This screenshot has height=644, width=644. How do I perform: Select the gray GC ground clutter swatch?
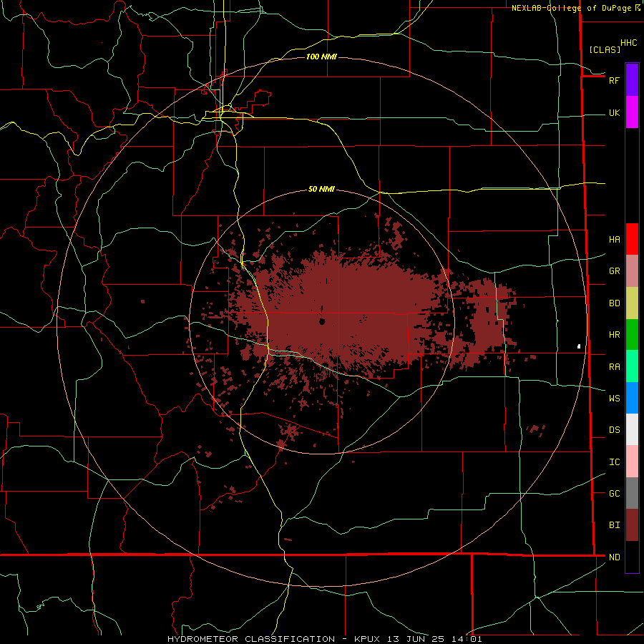tap(632, 493)
